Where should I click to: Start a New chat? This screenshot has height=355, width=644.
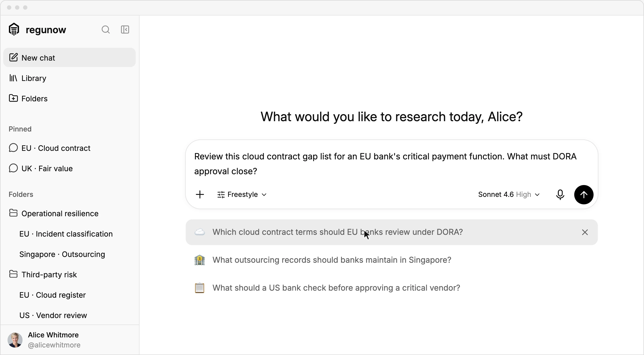coord(69,58)
